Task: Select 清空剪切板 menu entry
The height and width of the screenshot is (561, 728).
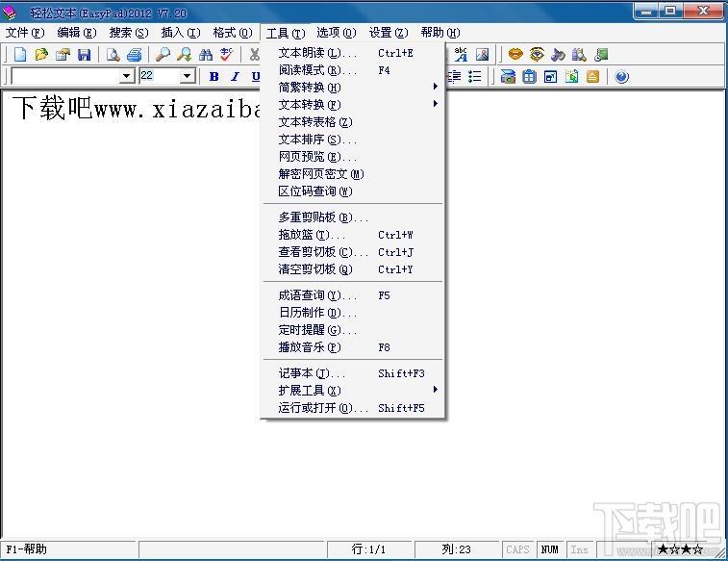Action: tap(353, 268)
